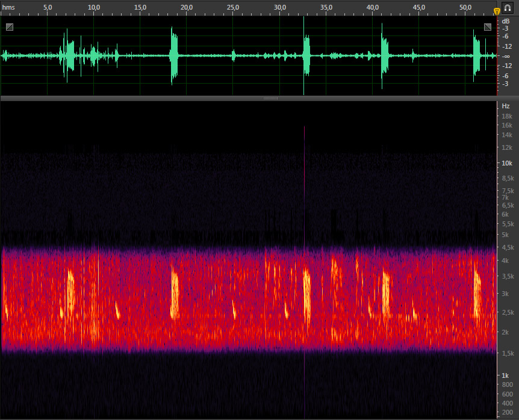Click the dB amplitude scale label
The height and width of the screenshot is (420, 519).
505,21
